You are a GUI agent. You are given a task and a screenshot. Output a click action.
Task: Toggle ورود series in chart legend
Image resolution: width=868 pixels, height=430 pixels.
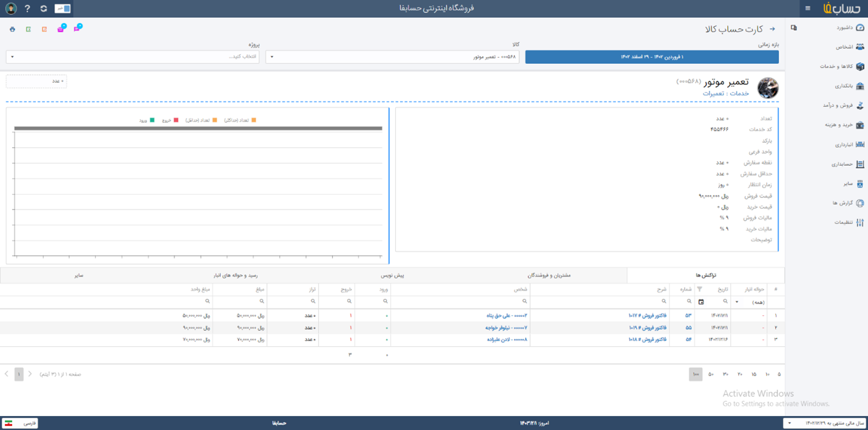point(146,120)
